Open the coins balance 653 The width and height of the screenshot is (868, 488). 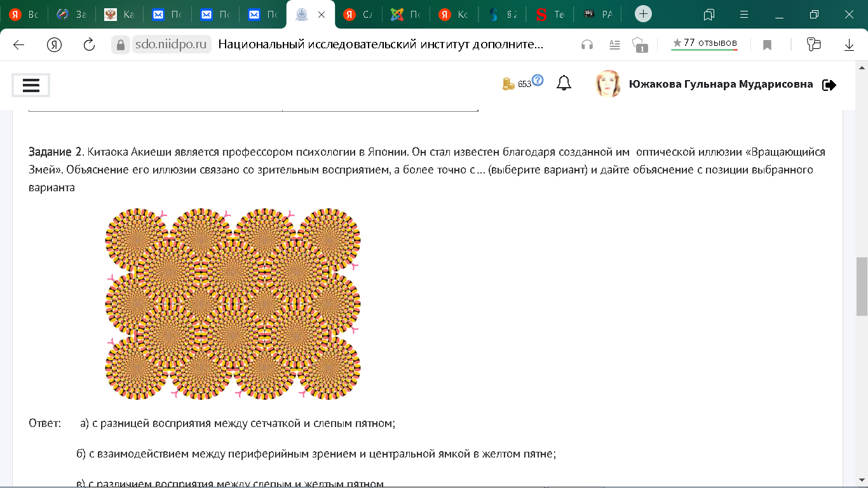517,84
